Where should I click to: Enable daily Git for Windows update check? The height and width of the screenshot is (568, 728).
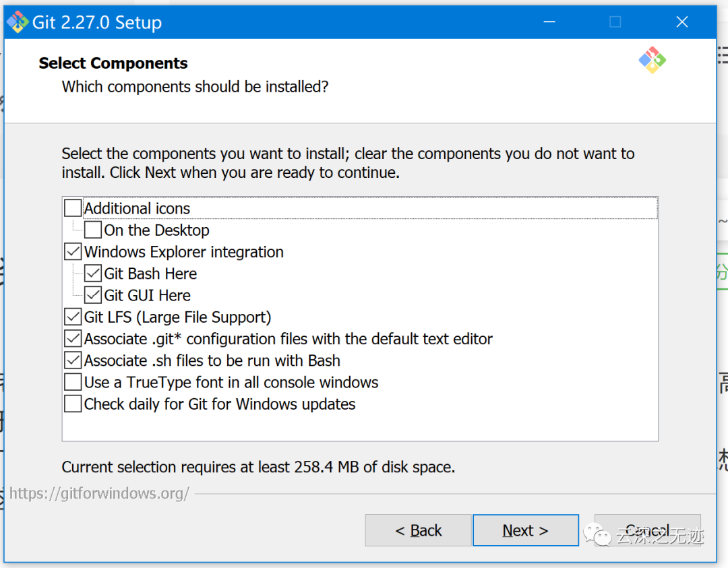click(73, 404)
